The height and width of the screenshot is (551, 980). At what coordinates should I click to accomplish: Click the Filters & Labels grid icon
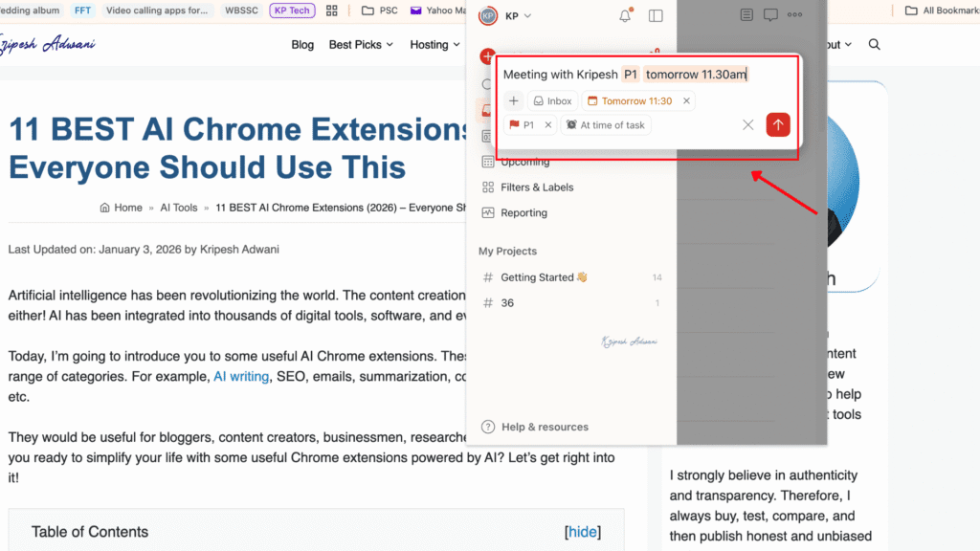tap(488, 187)
